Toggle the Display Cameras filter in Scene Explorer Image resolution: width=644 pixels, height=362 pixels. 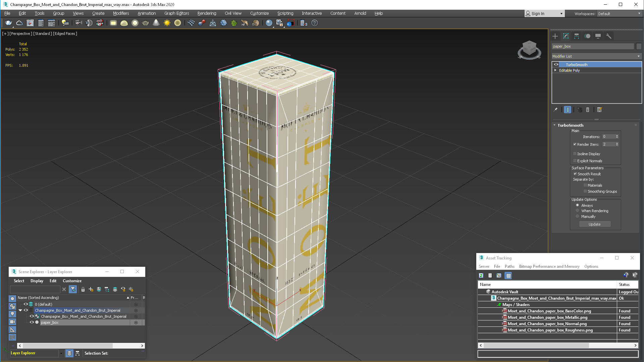tap(12, 322)
